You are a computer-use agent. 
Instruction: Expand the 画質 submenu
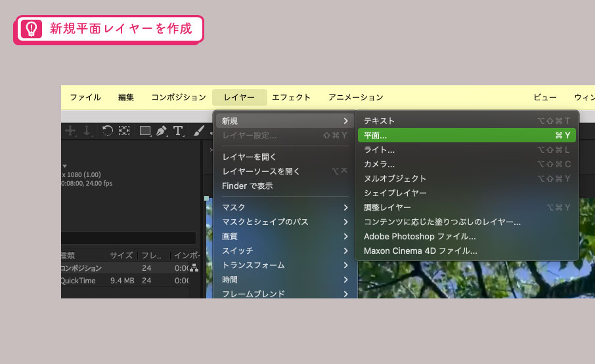(x=285, y=236)
